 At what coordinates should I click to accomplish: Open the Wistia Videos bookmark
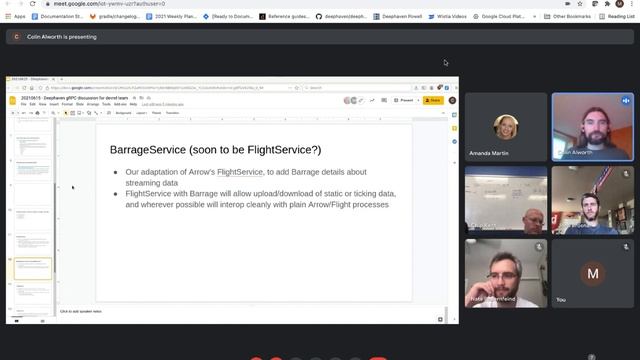[447, 16]
